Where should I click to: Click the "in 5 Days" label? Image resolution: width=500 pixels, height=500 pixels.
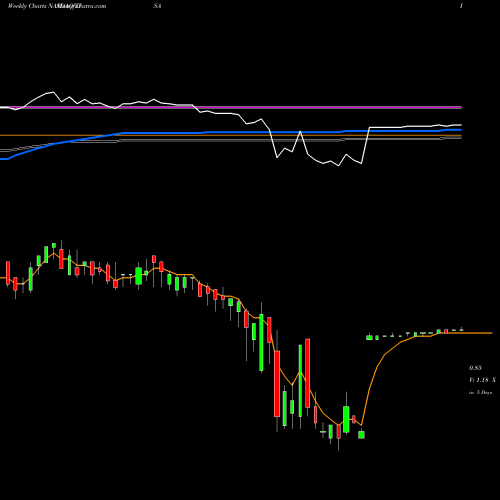480,393
